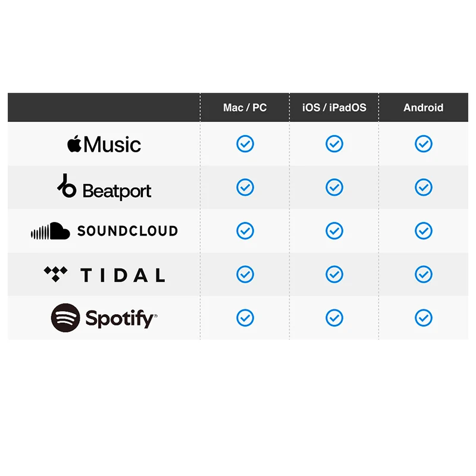Click the Apple Music logo

(x=104, y=144)
